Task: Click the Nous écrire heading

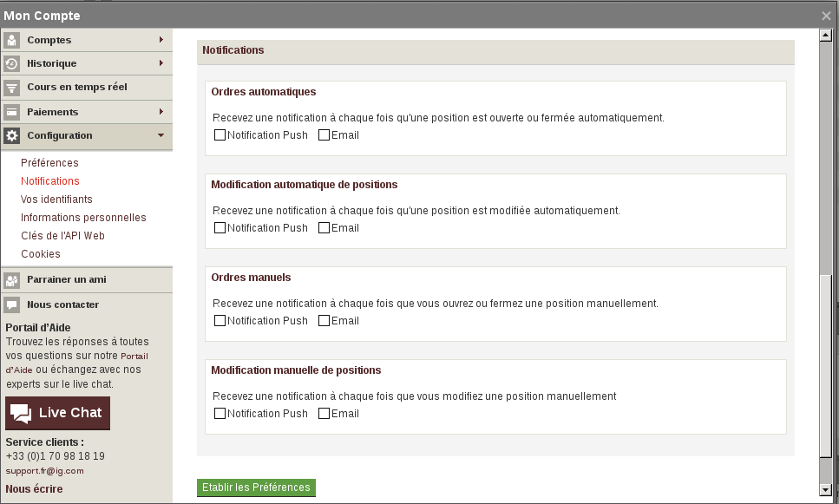Action: coord(34,489)
